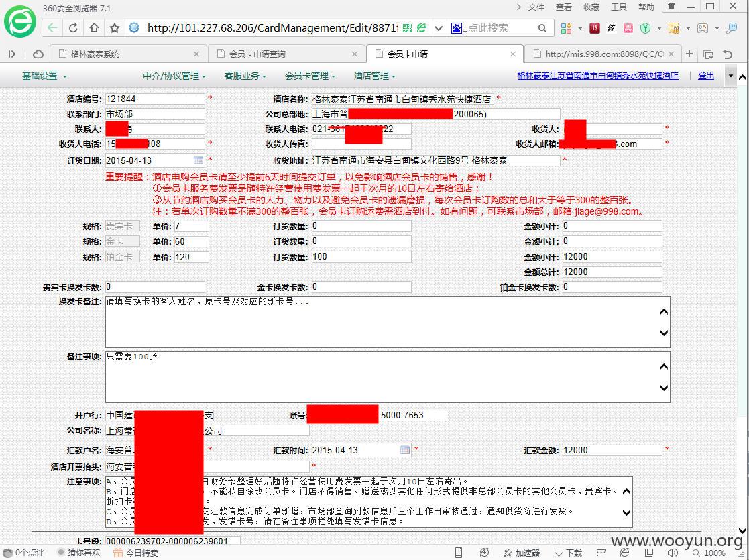Click the 加速器 rocket in status bar
This screenshot has height=560, width=749.
tap(522, 553)
